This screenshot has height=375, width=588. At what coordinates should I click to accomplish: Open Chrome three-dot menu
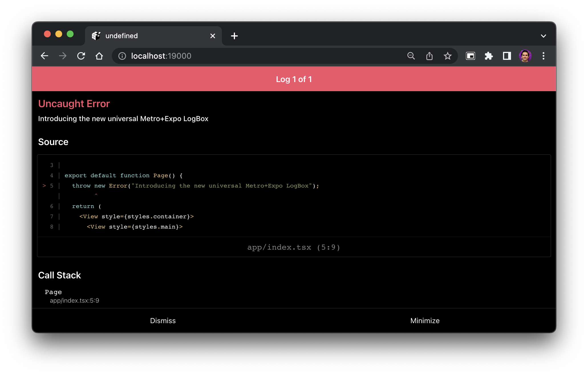tap(543, 56)
